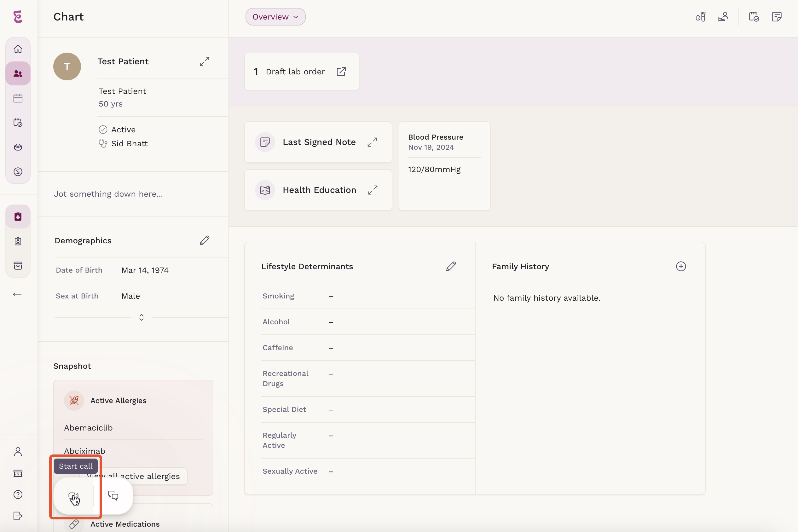Open the lab orders icon in top toolbar

click(x=701, y=17)
